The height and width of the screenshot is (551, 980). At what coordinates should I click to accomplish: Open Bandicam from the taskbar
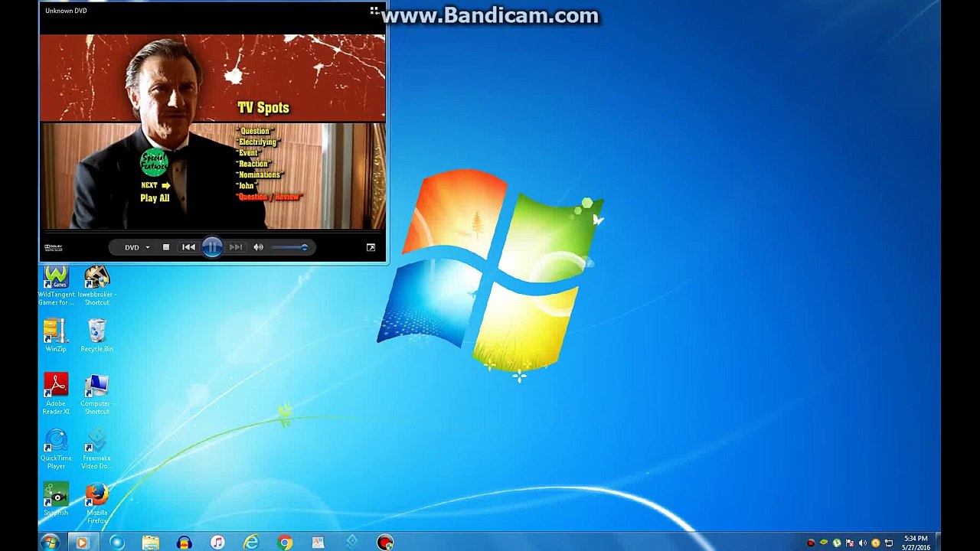385,543
